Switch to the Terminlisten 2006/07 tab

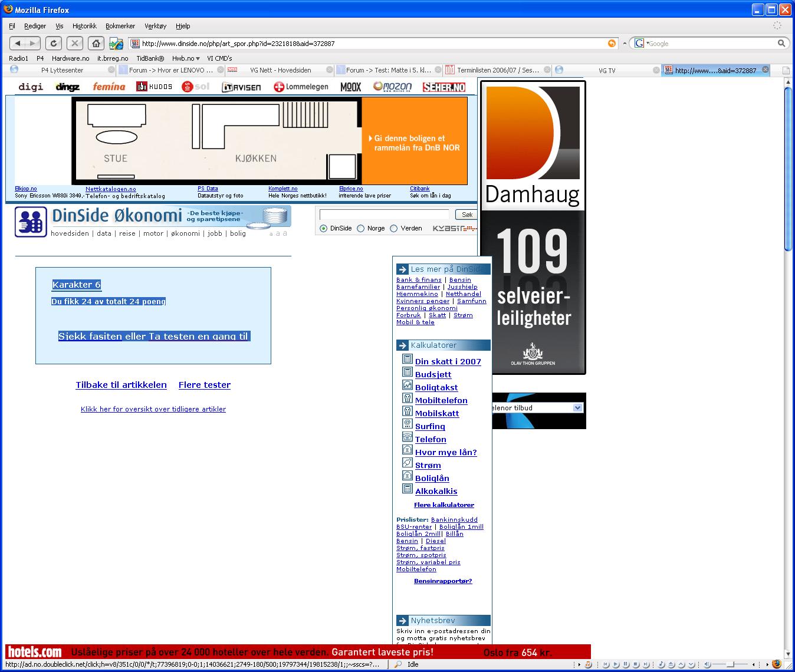[498, 70]
